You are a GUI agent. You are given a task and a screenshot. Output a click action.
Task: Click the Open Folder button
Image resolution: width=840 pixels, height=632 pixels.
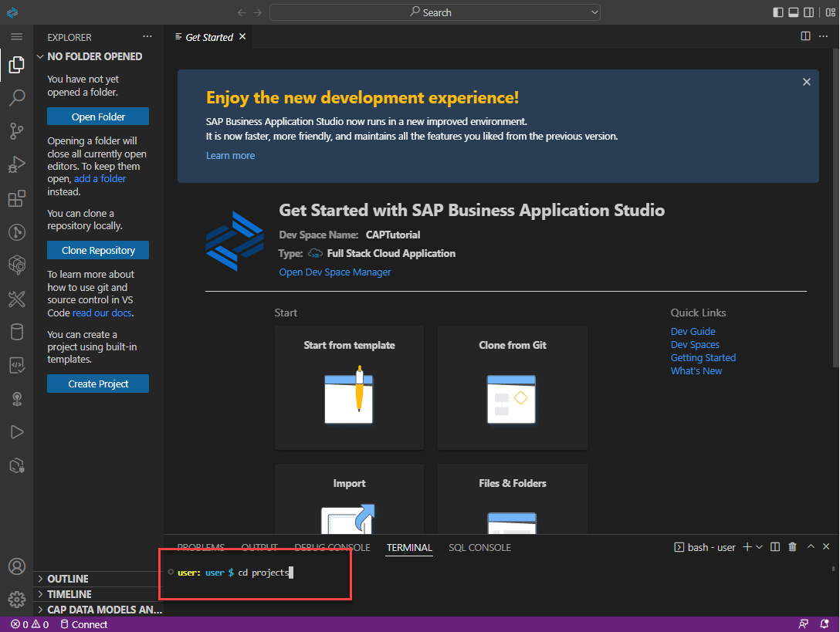(98, 117)
